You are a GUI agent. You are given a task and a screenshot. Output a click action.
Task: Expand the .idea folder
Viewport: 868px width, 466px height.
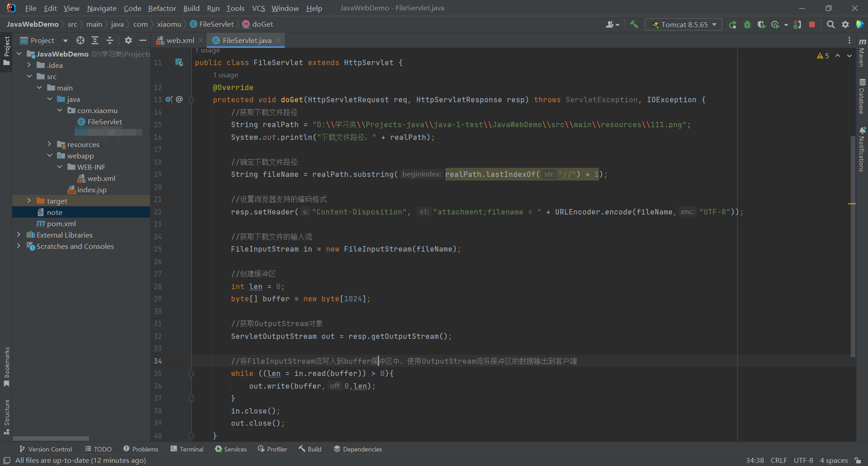pos(29,65)
